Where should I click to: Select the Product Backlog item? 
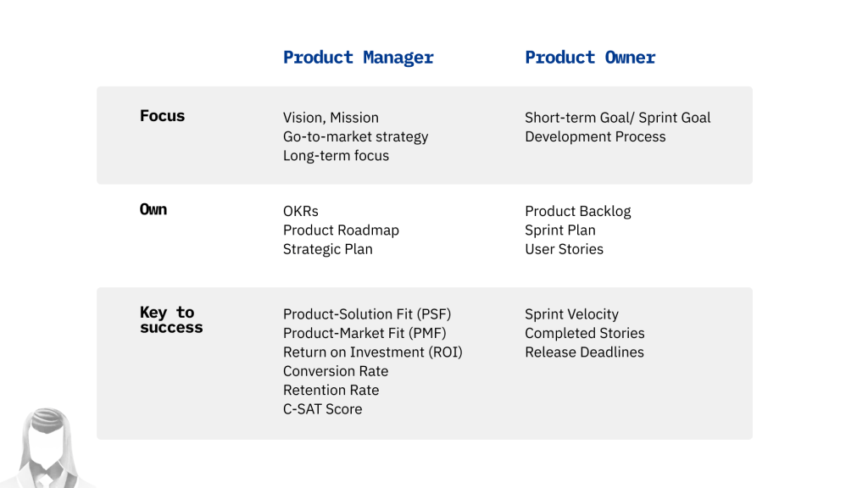(577, 211)
